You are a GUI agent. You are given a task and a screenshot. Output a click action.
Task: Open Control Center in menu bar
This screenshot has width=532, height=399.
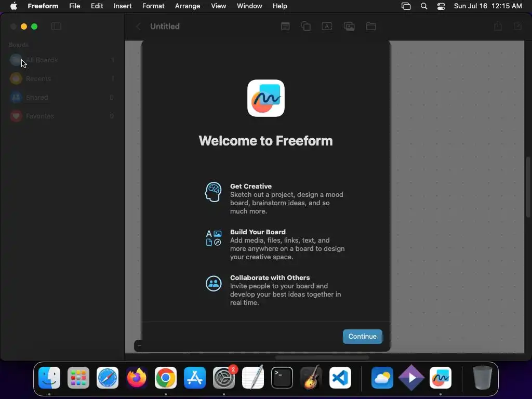pos(441,6)
